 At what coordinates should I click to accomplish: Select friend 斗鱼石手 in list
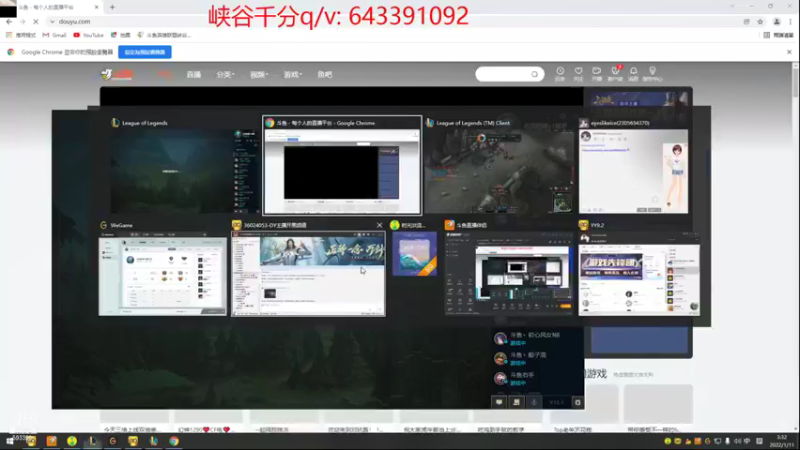pos(537,378)
